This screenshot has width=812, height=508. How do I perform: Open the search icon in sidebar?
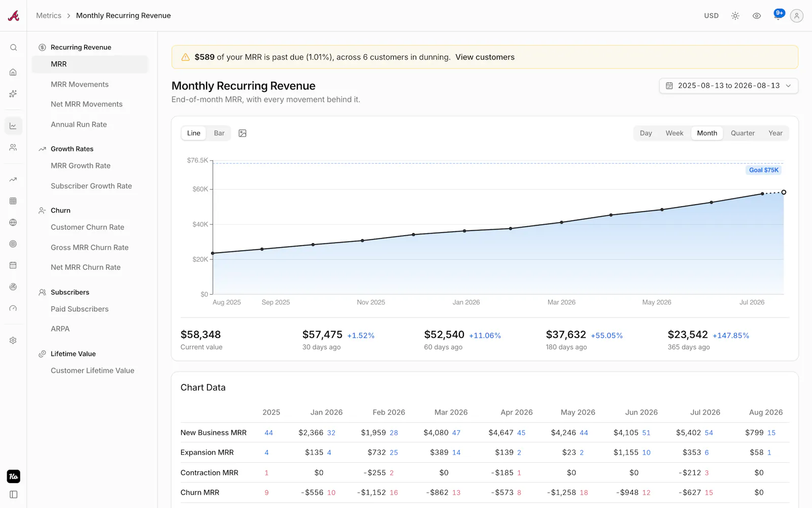[x=13, y=47]
